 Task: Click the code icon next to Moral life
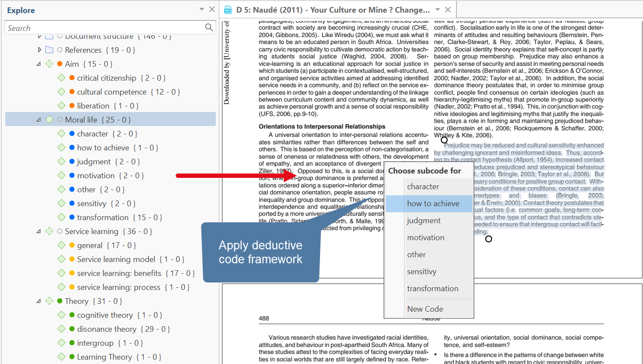point(49,120)
